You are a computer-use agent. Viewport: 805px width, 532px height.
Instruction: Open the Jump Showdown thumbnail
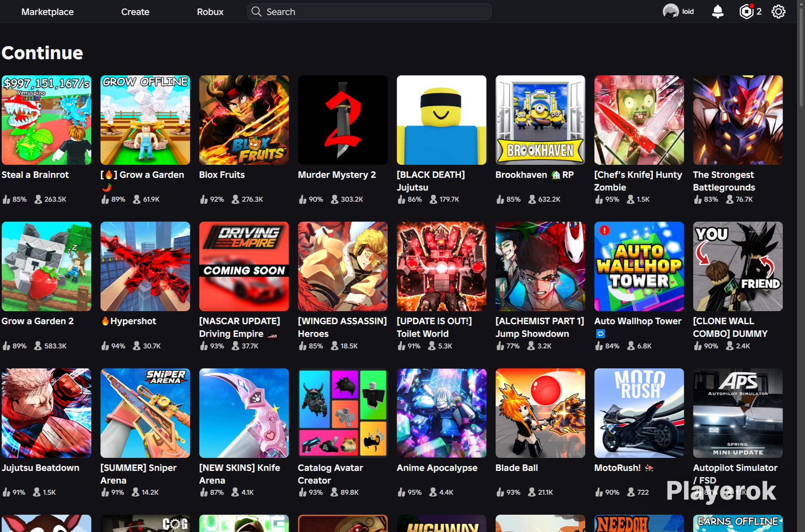pyautogui.click(x=540, y=267)
